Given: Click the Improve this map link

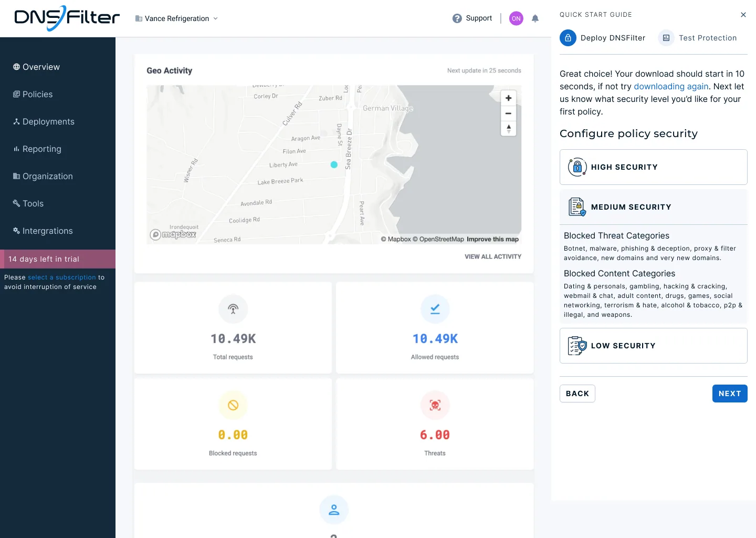Looking at the screenshot, I should (x=492, y=239).
